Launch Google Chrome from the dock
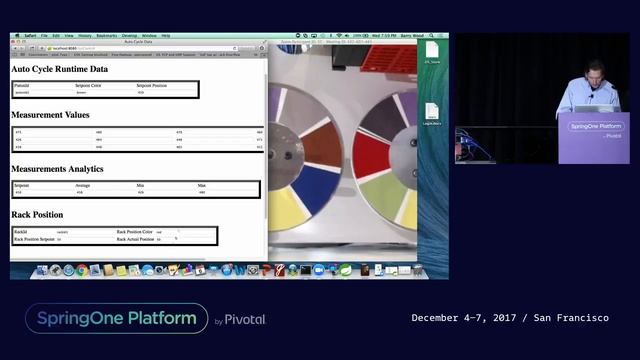The width and height of the screenshot is (640, 360). (x=82, y=270)
